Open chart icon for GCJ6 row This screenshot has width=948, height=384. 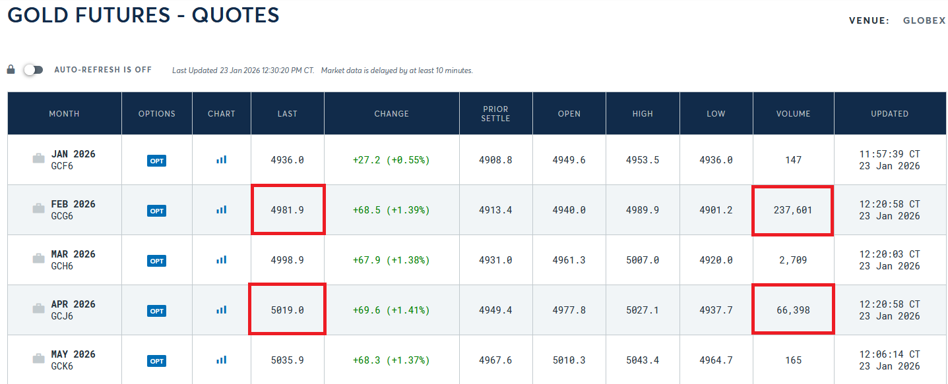pyautogui.click(x=221, y=310)
